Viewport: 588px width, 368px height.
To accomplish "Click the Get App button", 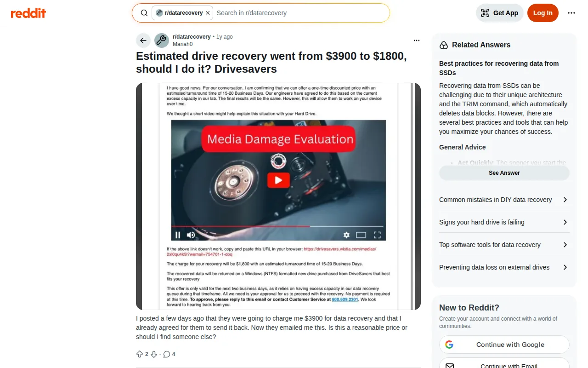I will click(500, 13).
